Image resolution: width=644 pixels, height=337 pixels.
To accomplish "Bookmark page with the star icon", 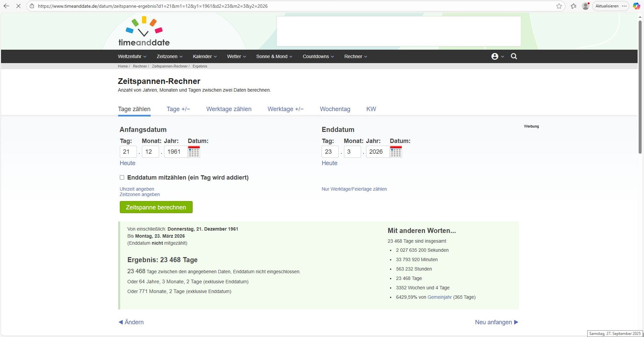I will [x=559, y=6].
